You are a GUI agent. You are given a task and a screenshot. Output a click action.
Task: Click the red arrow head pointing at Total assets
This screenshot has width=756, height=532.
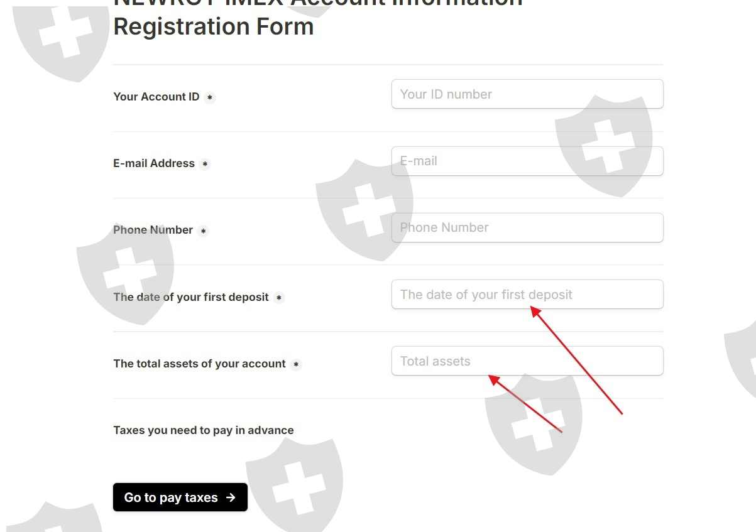click(x=494, y=378)
